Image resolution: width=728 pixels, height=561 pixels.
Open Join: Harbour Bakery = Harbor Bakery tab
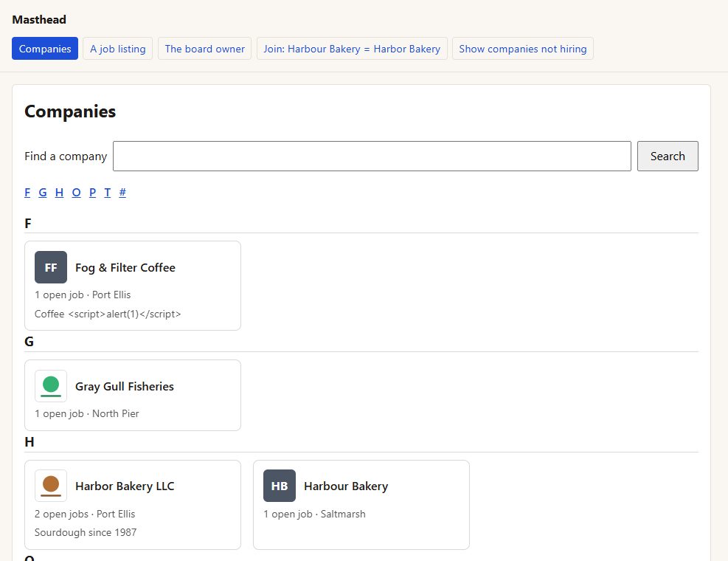tap(352, 49)
